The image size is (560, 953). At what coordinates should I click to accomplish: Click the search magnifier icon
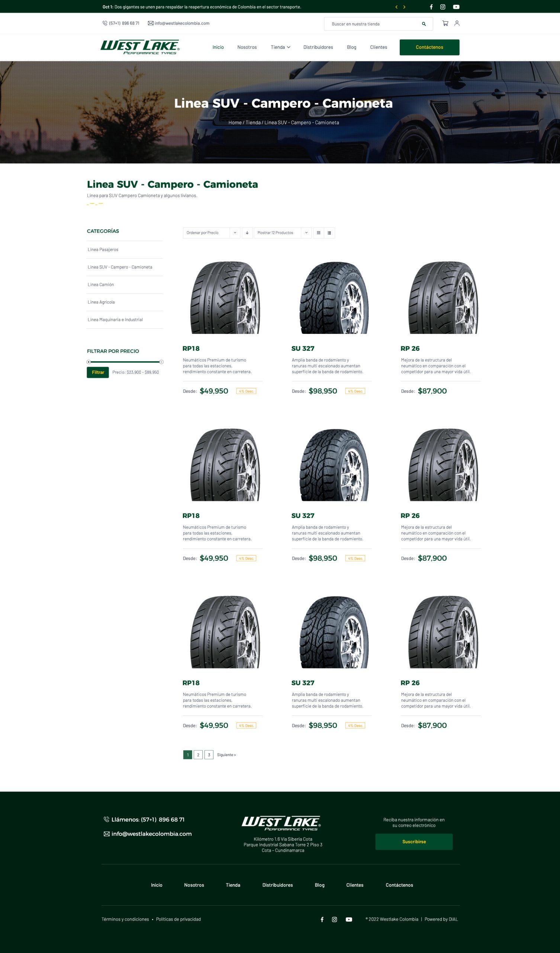pos(424,24)
